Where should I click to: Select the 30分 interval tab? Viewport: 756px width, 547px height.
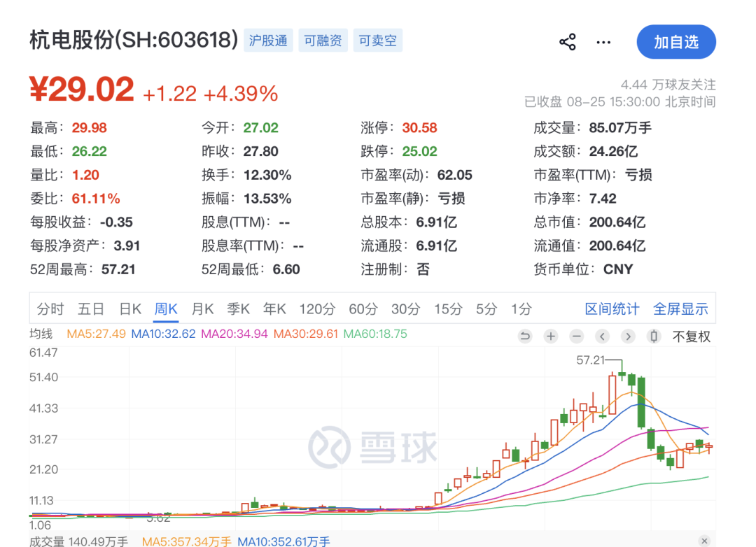coord(405,309)
